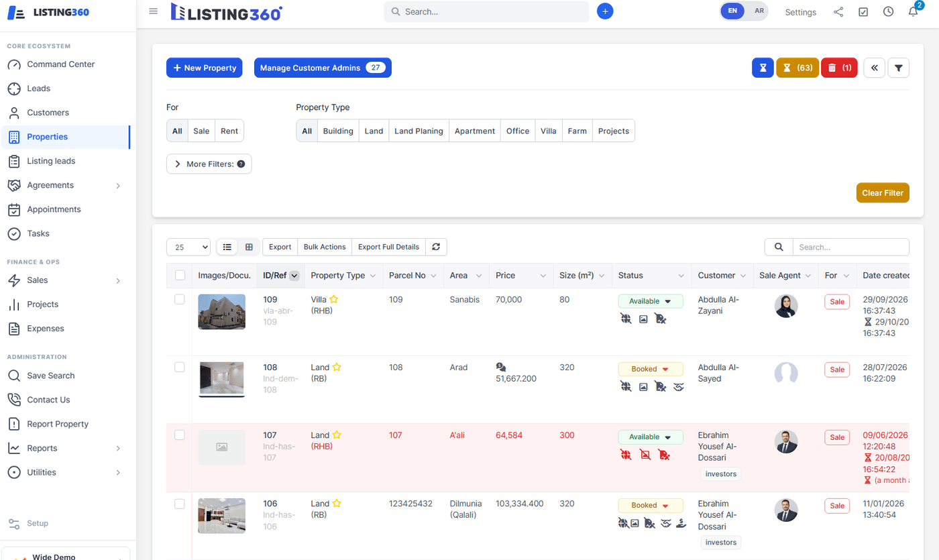Expand the More Filters section
Viewport: 939px width, 560px height.
point(209,164)
